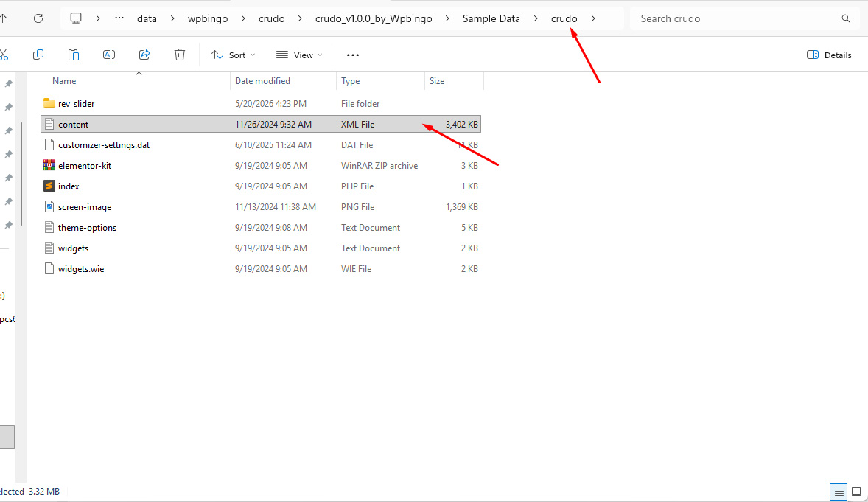Click the Copy icon in toolbar
Screen dimensions: 868x502
pos(38,55)
